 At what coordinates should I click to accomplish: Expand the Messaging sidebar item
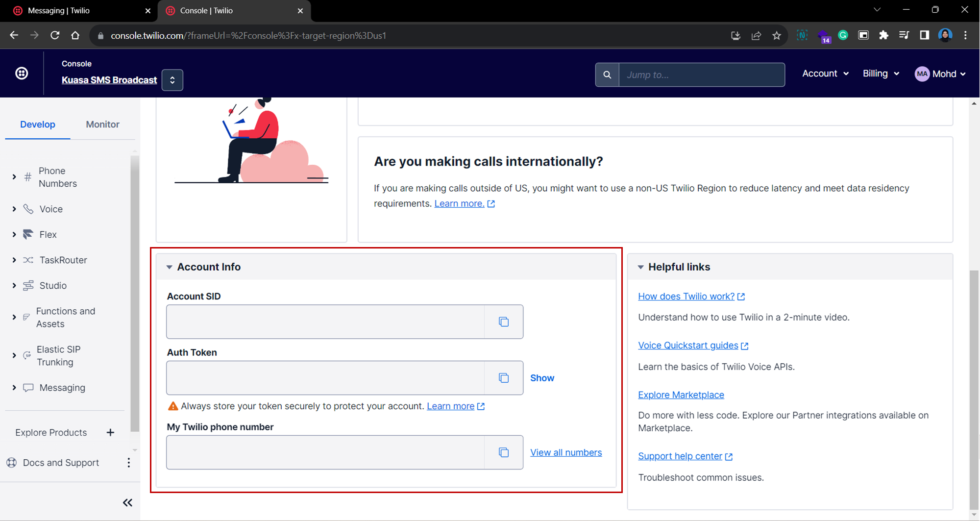click(14, 388)
